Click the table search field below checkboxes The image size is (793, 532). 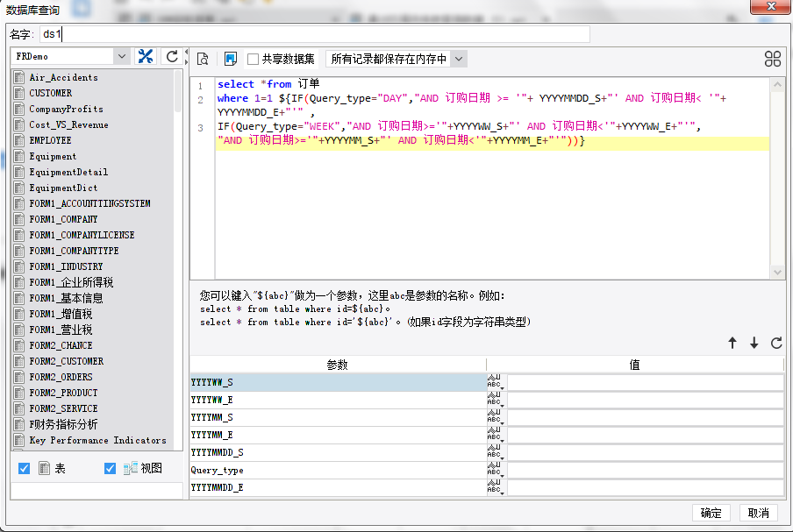coord(96,491)
